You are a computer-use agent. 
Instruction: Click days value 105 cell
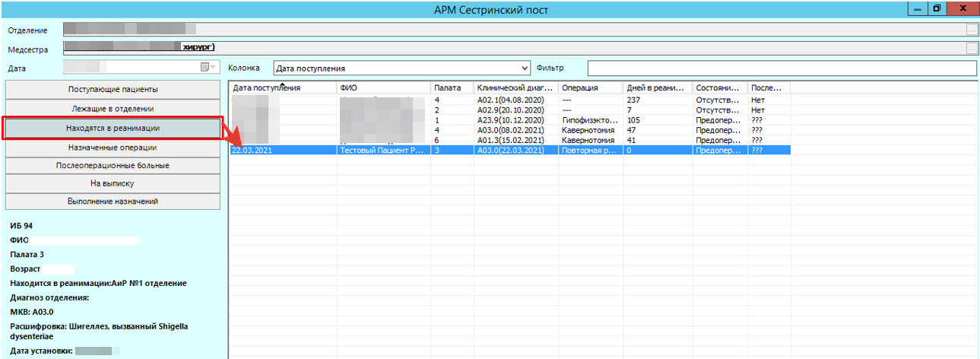click(x=658, y=120)
